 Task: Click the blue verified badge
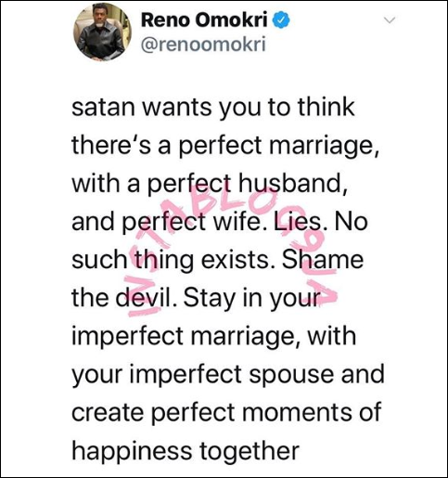(x=281, y=20)
